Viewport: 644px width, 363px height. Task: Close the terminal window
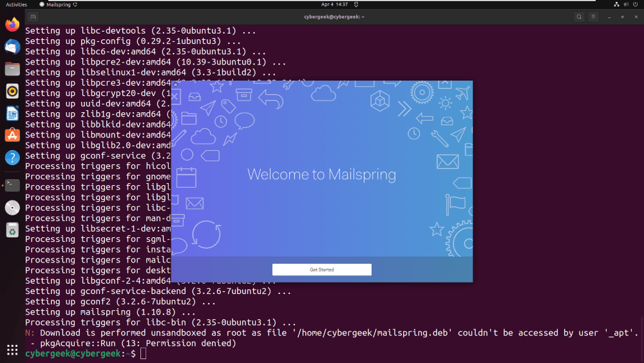coord(636,17)
